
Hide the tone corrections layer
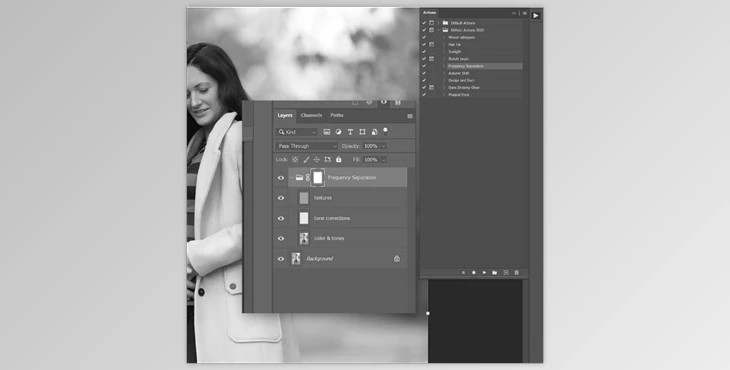coord(281,218)
